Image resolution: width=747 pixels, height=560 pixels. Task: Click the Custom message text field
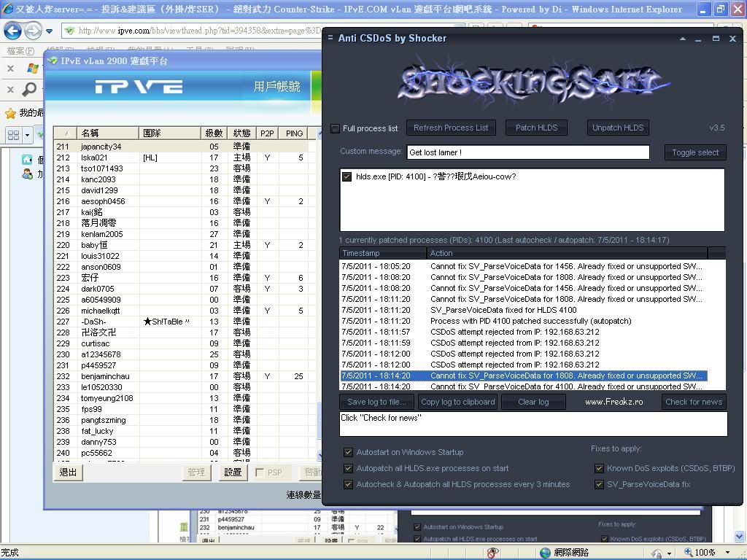click(527, 152)
